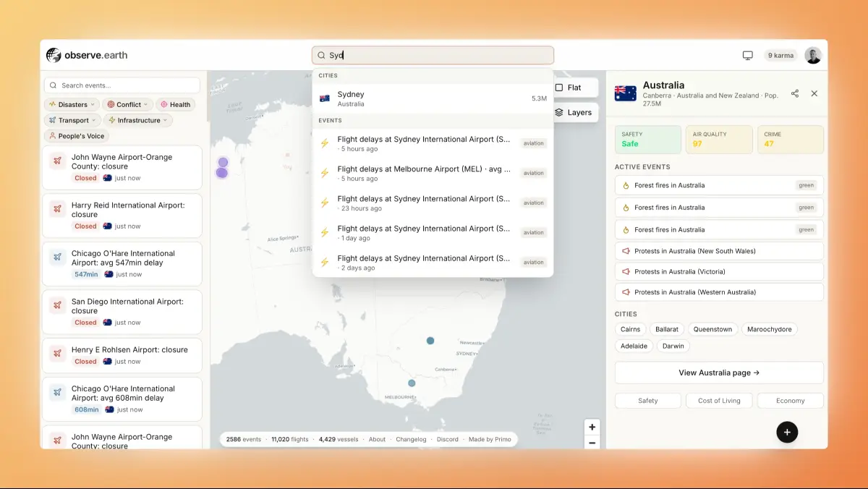Close the Australia details panel
This screenshot has width=868, height=489.
point(814,93)
